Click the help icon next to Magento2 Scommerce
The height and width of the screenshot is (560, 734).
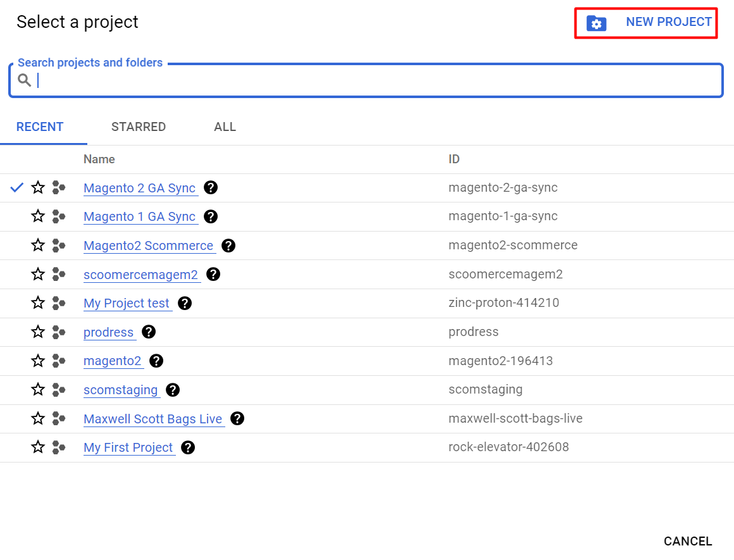click(x=228, y=246)
